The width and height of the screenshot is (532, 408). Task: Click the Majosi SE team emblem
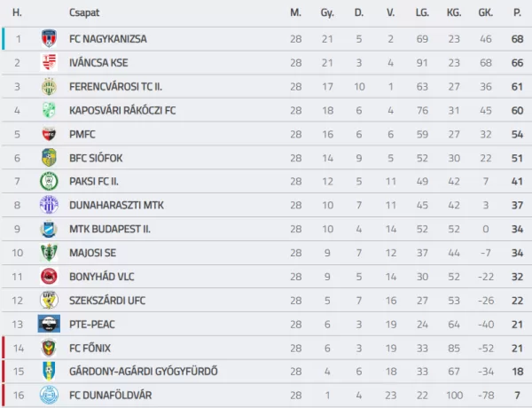point(49,253)
